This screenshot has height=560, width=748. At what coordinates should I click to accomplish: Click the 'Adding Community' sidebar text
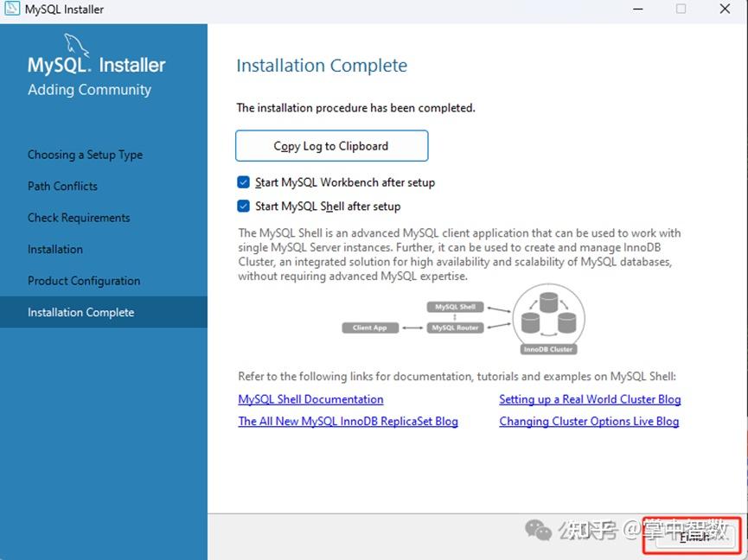tap(89, 90)
